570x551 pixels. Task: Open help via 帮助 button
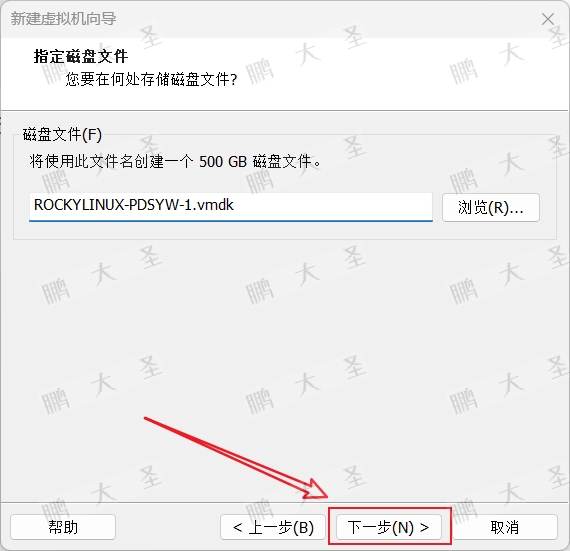(x=63, y=527)
